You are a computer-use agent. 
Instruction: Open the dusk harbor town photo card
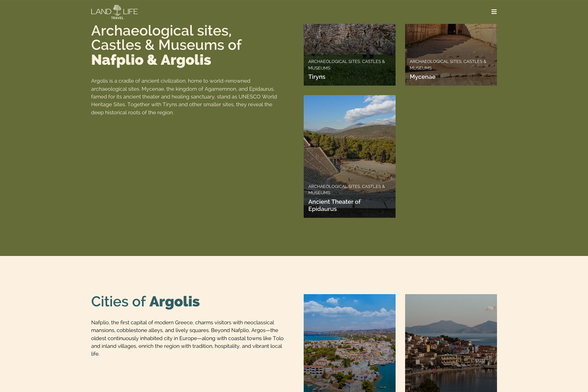tap(451, 343)
